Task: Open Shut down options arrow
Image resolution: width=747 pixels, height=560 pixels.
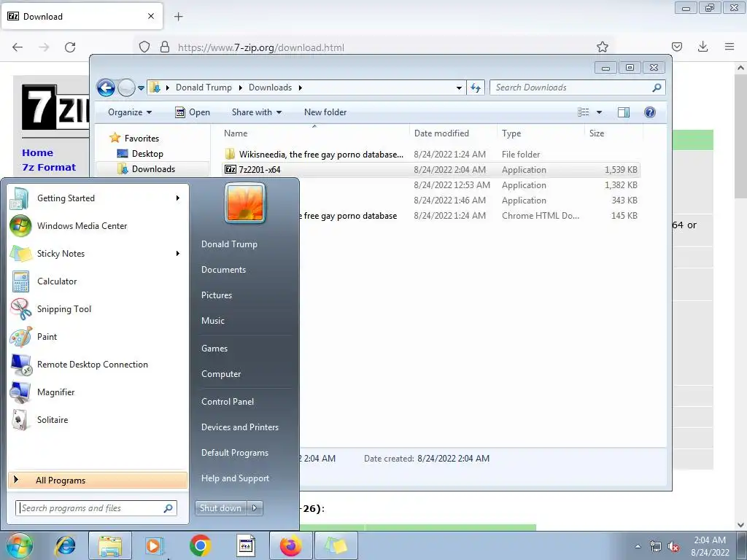Action: 255,508
